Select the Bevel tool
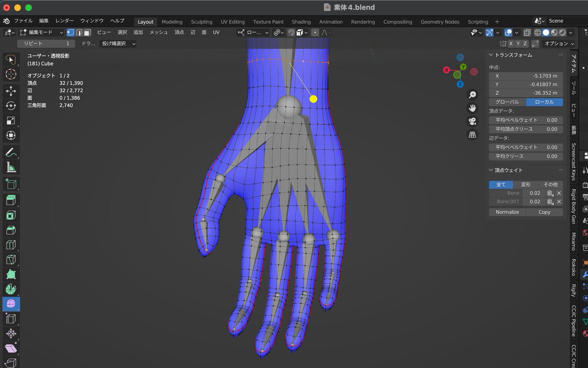This screenshot has width=588, height=368. point(11,230)
